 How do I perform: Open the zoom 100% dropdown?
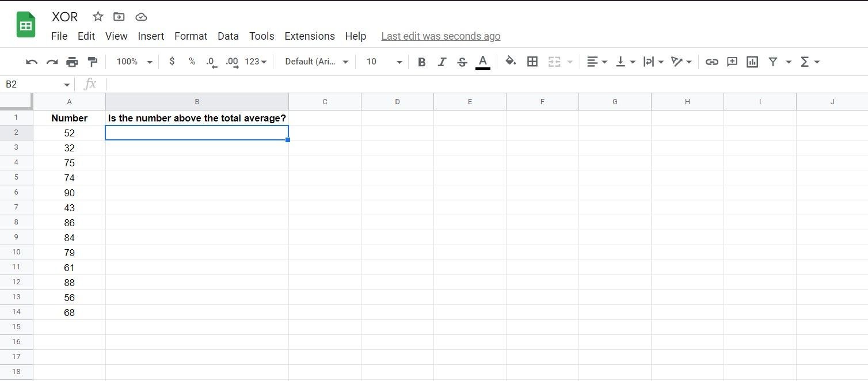tap(134, 62)
